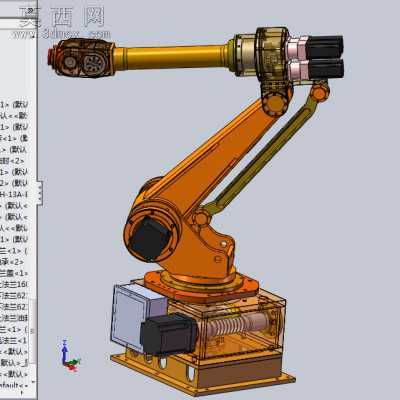Select the tree row containing '法兰油'

click(x=14, y=318)
